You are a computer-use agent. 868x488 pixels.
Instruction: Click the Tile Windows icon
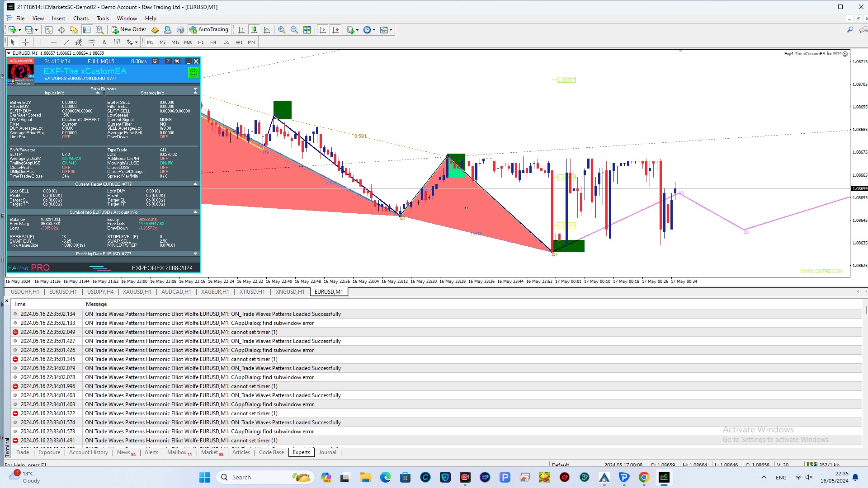(307, 30)
